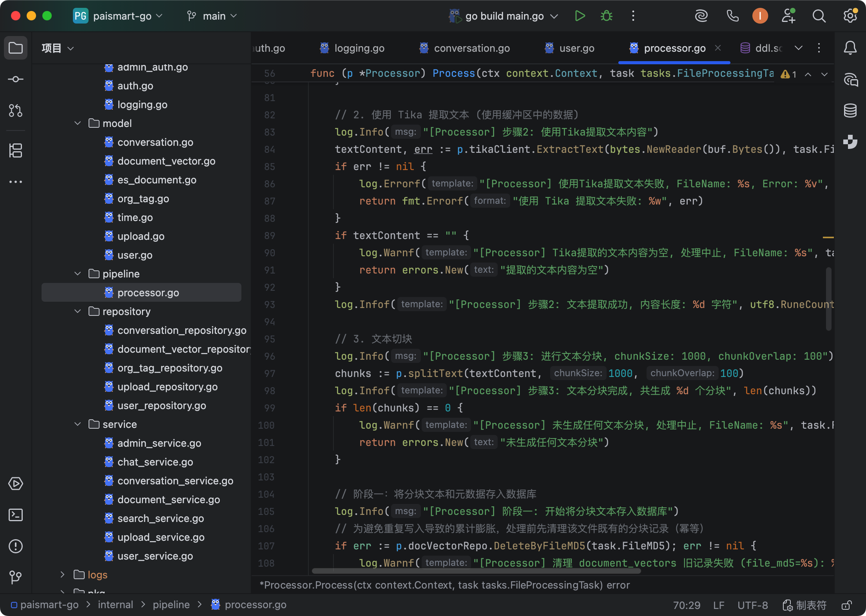Screen dimensions: 866x616
Task: Switch to the conversation.go tab
Action: coord(471,48)
